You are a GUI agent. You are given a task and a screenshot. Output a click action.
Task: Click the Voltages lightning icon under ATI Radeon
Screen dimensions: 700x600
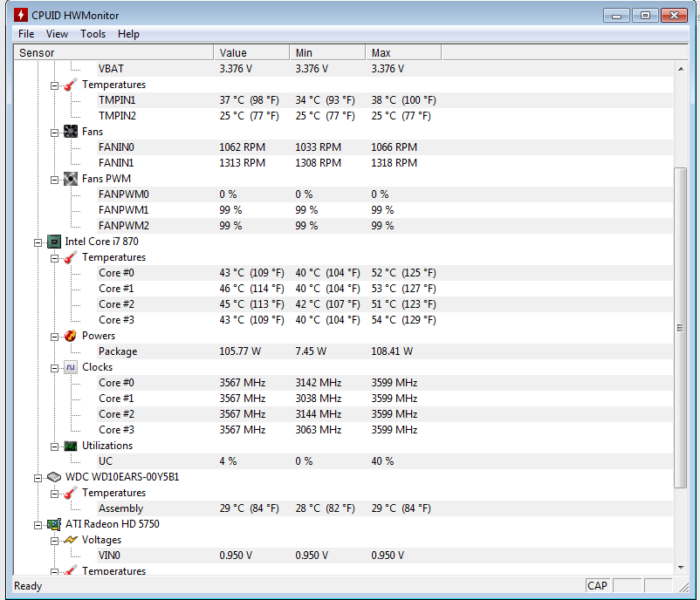coord(71,540)
